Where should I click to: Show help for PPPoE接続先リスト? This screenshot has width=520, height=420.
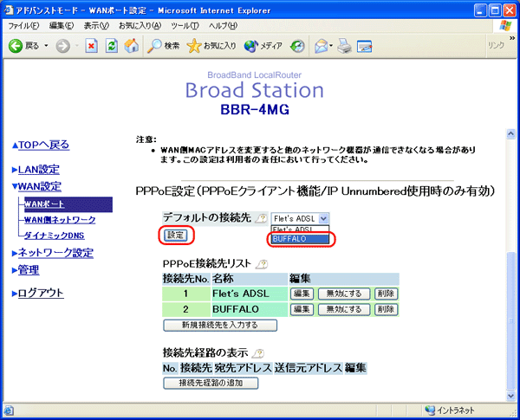[x=262, y=264]
